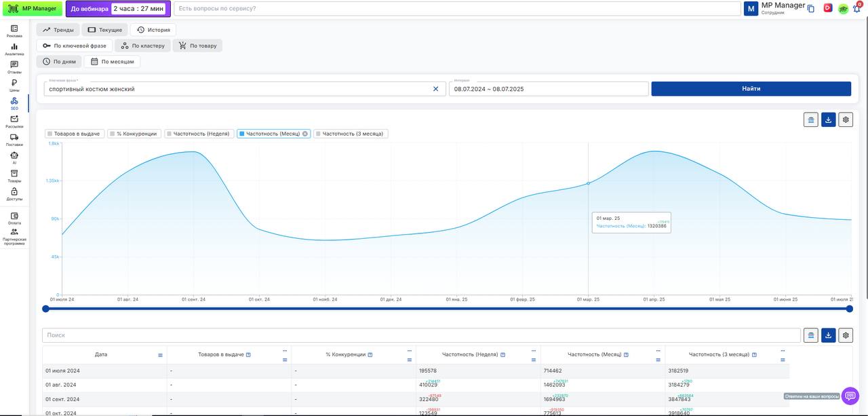Viewport: 868px width, 416px height.
Task: Open the AI robot icon in sidebar
Action: coord(14,157)
